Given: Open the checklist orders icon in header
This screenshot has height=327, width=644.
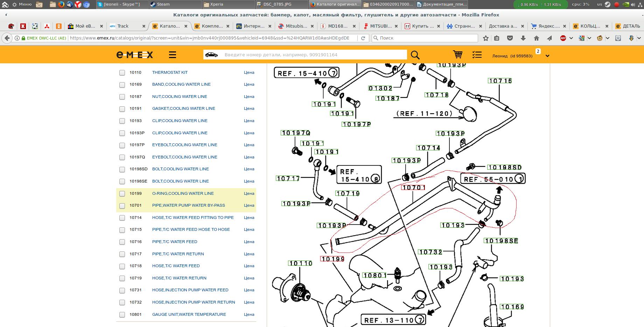Looking at the screenshot, I should click(477, 55).
